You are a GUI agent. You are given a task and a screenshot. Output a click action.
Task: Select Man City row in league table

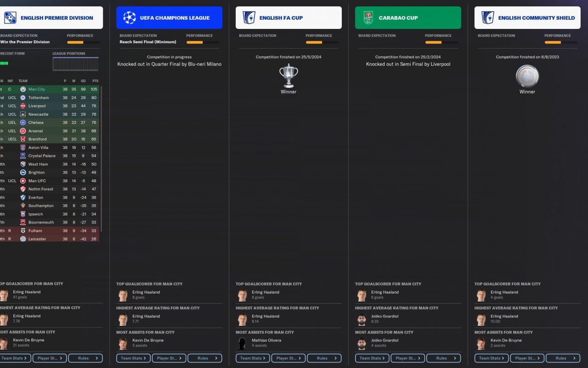(x=49, y=89)
